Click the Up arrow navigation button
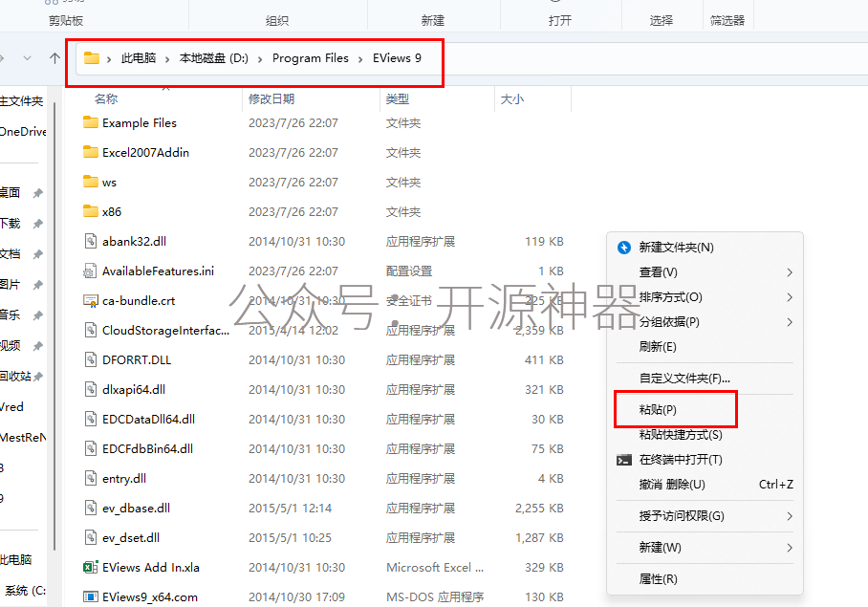Screen dimensions: 868x607 tap(54, 58)
